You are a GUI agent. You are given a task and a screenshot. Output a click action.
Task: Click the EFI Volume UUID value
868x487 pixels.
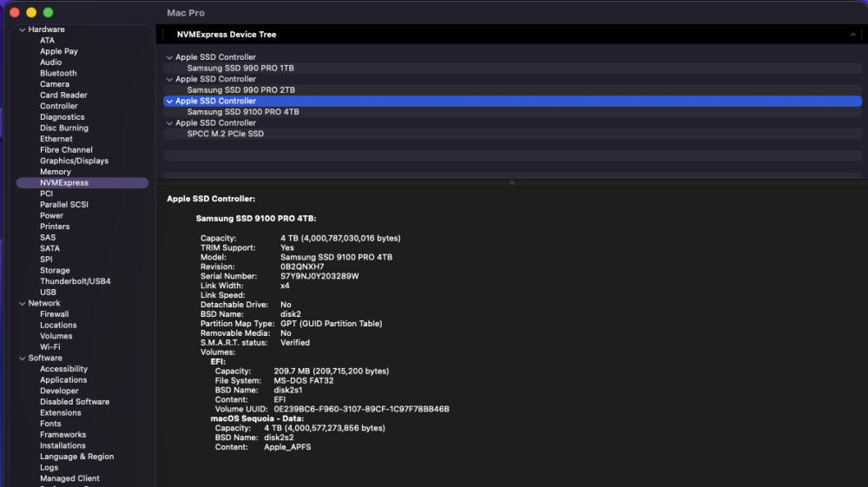[x=361, y=409]
